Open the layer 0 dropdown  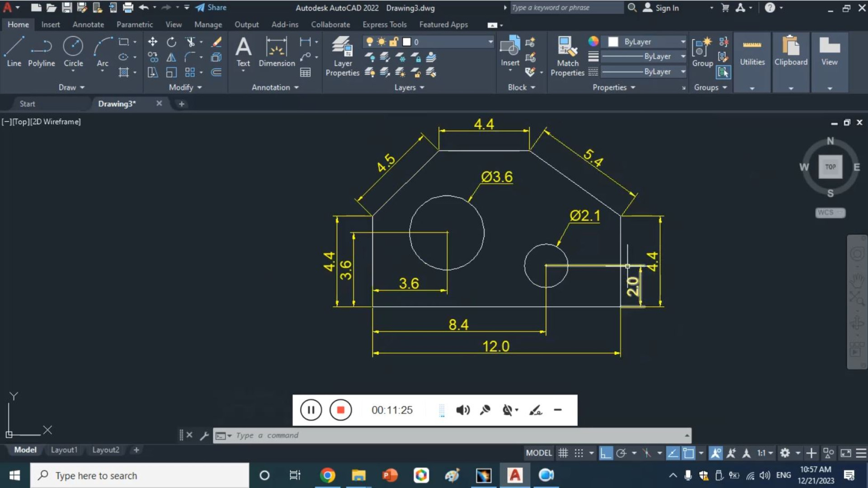491,42
